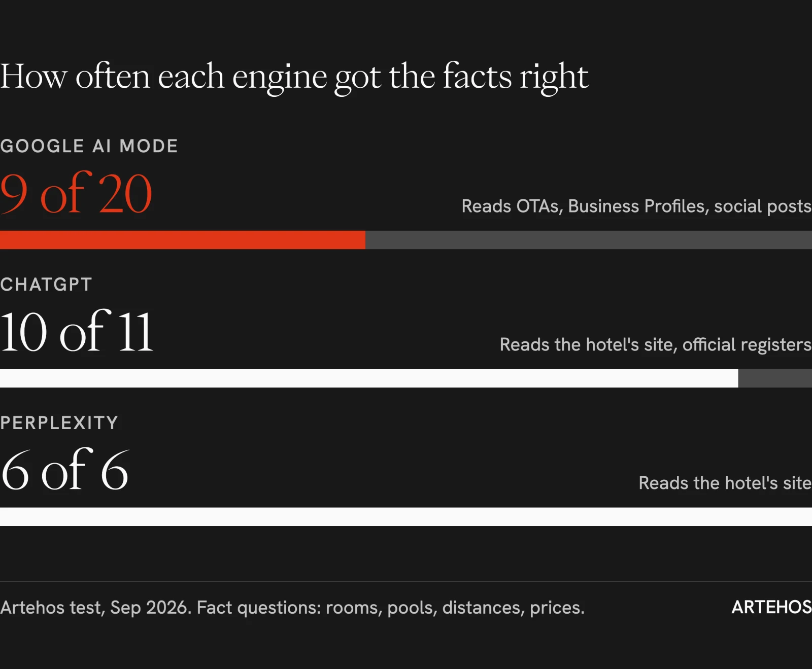Click the PERPLEXITY label
Image resolution: width=812 pixels, height=669 pixels.
click(x=59, y=423)
